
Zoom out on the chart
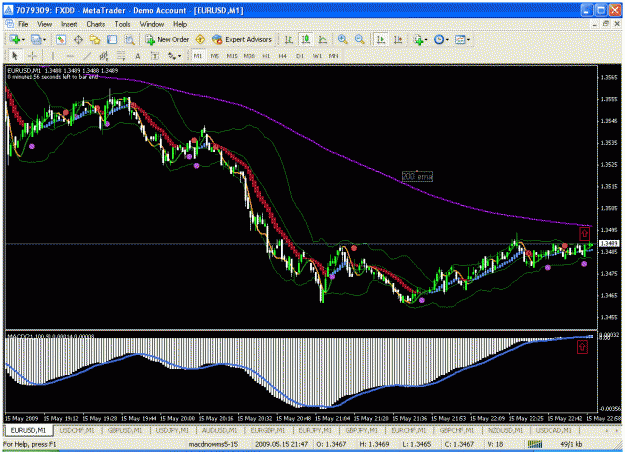coord(360,39)
